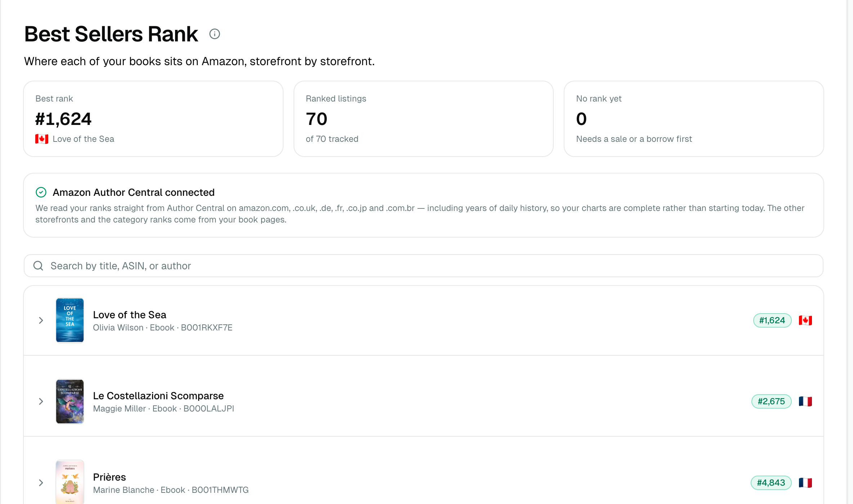853x504 pixels.
Task: Click the 'We read your ranks straight from Author Central' note
Action: 420,214
